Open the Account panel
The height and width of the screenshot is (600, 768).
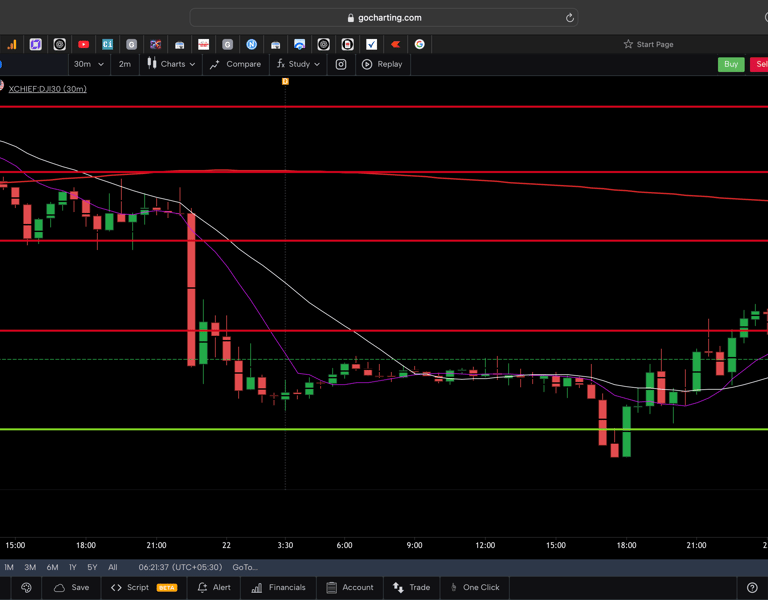click(x=350, y=588)
